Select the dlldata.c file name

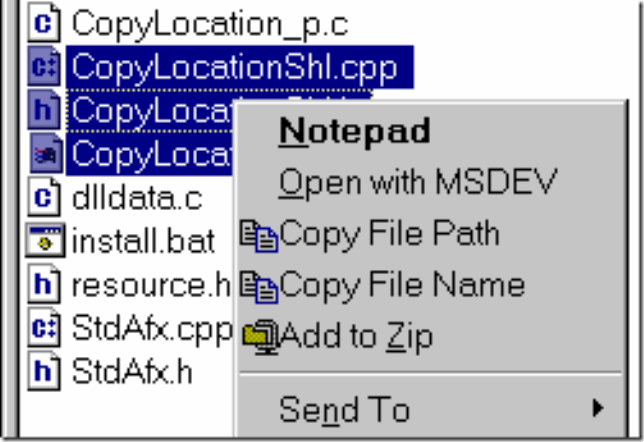[x=137, y=199]
